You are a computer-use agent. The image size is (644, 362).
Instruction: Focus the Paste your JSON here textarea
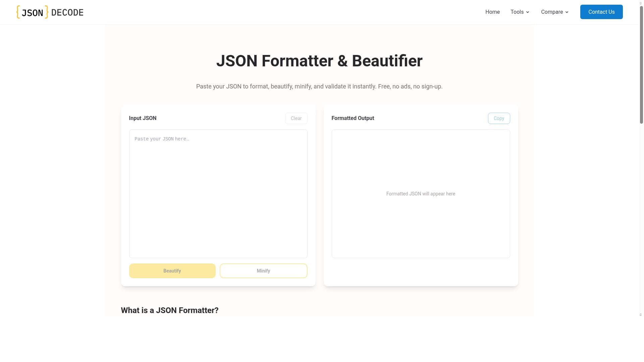click(x=218, y=193)
